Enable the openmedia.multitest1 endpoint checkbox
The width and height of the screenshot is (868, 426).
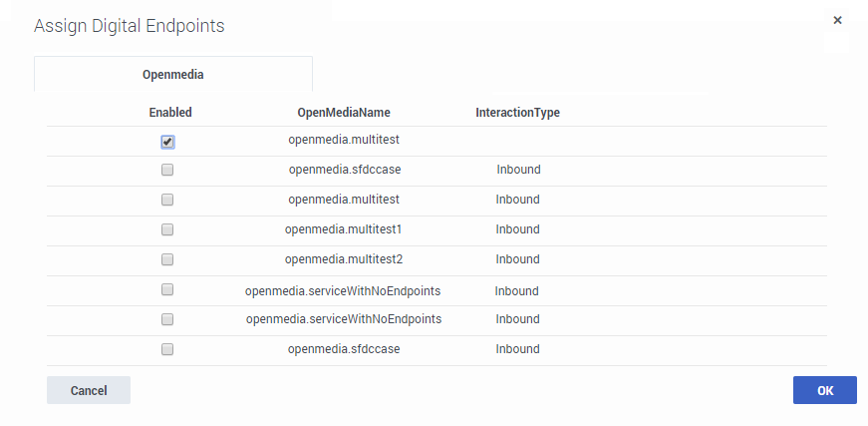click(167, 229)
